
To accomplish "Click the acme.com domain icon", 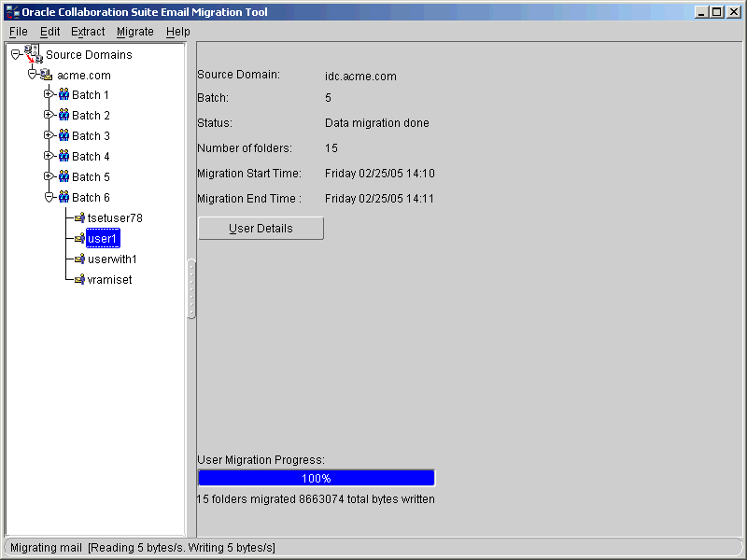I will tap(45, 75).
